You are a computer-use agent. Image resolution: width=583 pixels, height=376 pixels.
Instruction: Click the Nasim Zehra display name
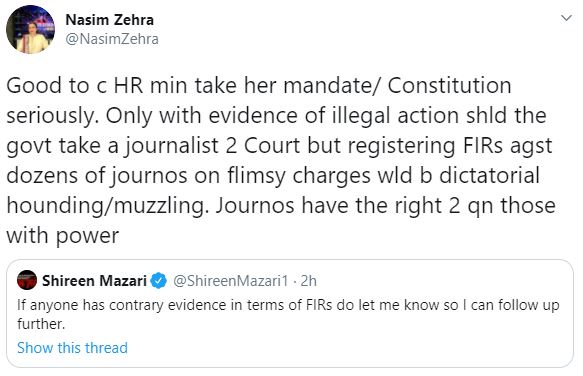pos(109,20)
